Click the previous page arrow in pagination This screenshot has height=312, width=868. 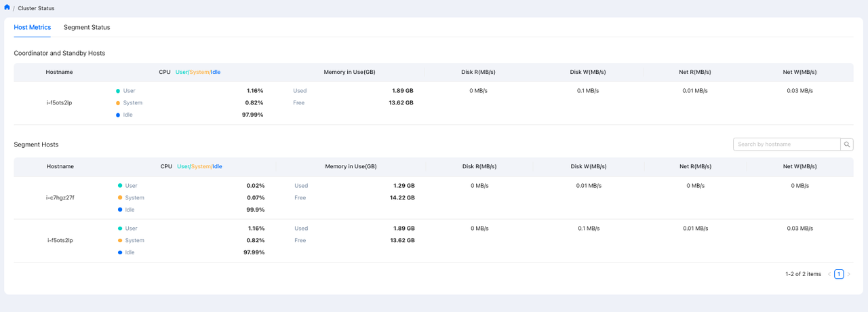829,274
